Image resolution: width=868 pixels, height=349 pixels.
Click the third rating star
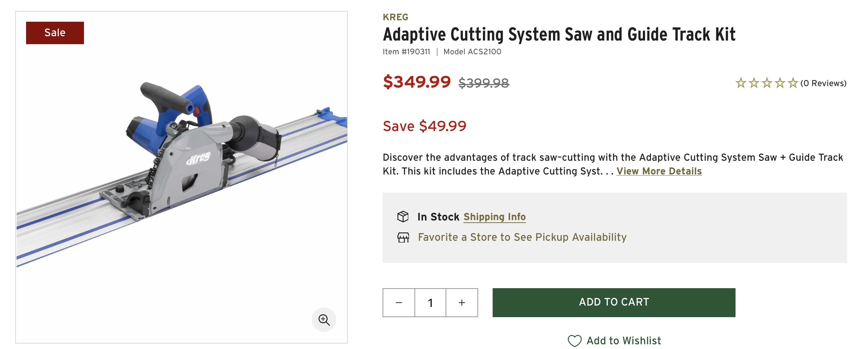767,83
